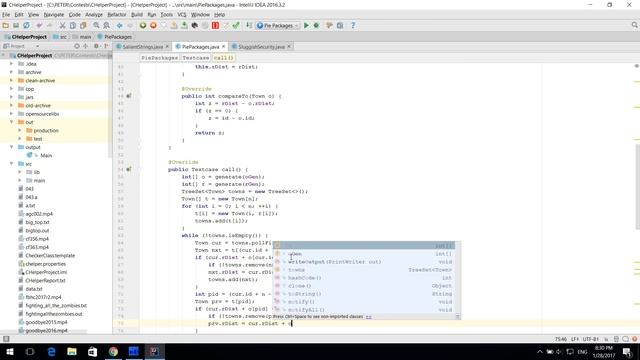Open File Explorer from taskbar
Screen dimensions: 640x360
click(72, 351)
